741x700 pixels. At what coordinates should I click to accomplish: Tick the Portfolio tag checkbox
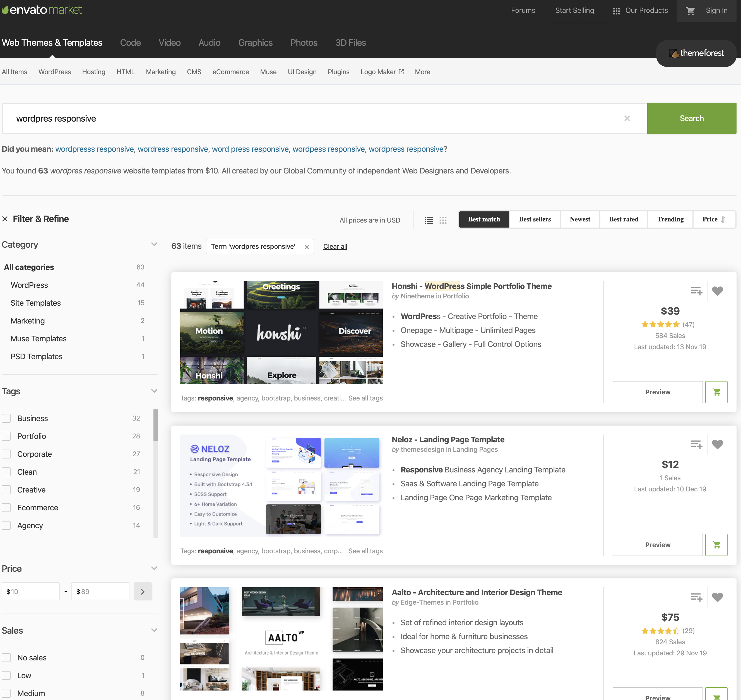click(6, 436)
